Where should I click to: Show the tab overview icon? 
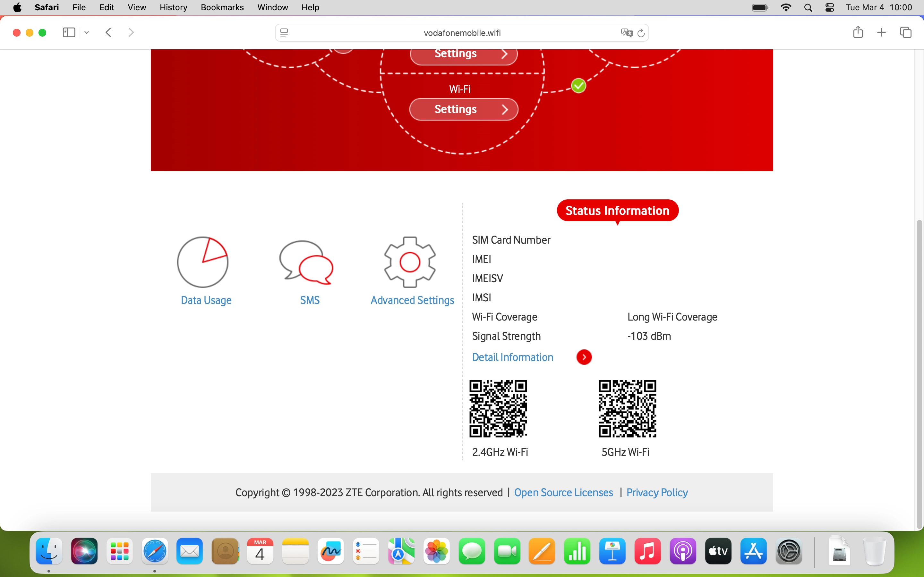coord(906,32)
